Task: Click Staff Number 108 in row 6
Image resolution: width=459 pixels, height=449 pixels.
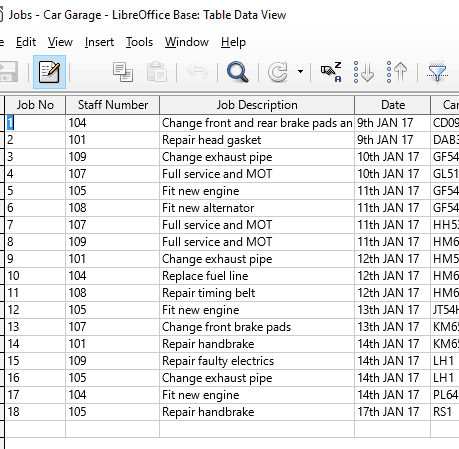Action: click(113, 208)
